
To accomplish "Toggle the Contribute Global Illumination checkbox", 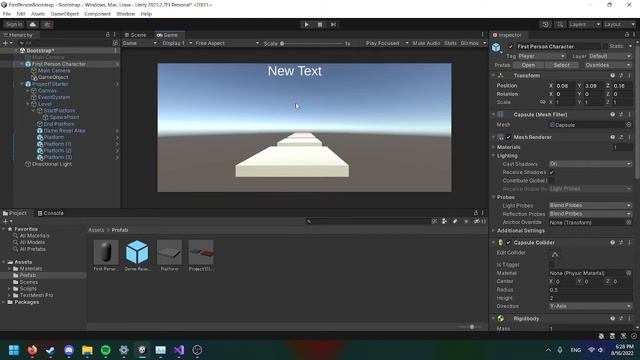I will 552,180.
